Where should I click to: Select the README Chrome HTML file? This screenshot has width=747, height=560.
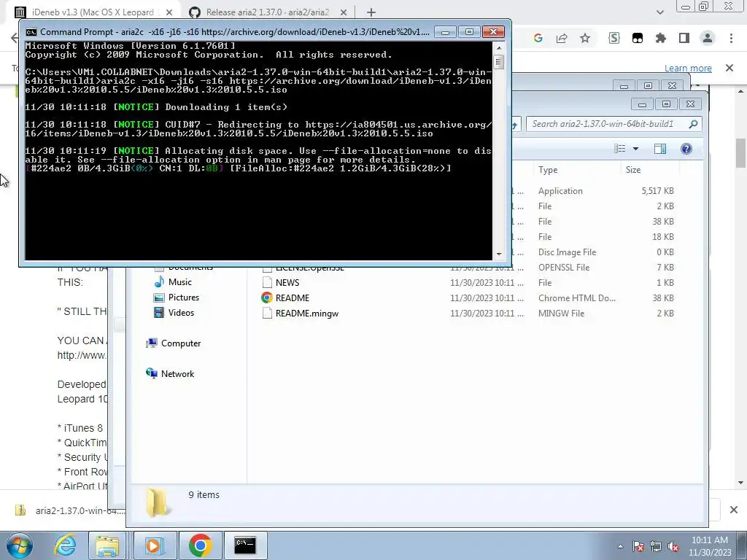tap(292, 298)
